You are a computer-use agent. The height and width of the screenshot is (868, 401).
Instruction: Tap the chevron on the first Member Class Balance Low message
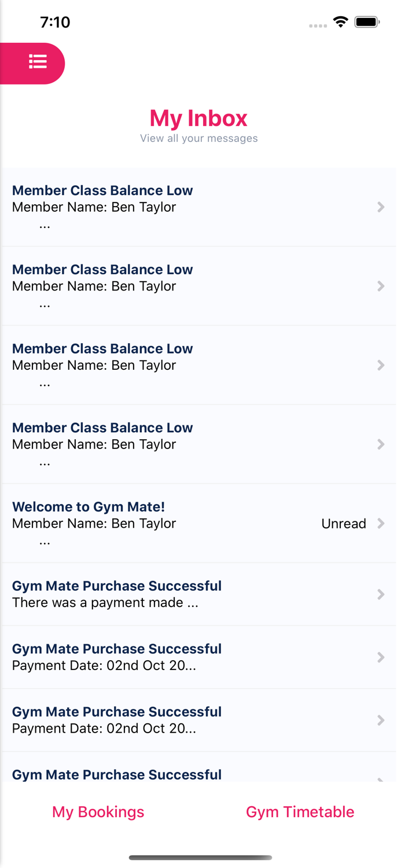pos(381,207)
